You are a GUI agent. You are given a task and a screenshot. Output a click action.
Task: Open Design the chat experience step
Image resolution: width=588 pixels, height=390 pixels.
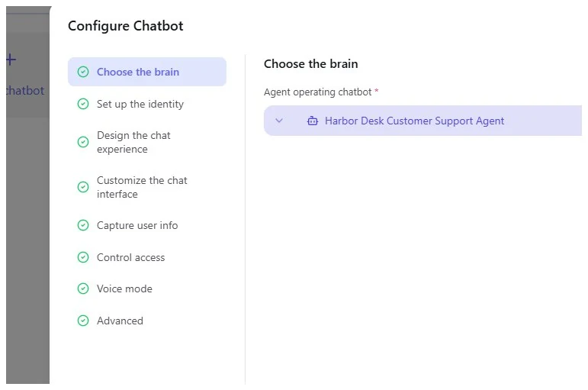pyautogui.click(x=133, y=142)
